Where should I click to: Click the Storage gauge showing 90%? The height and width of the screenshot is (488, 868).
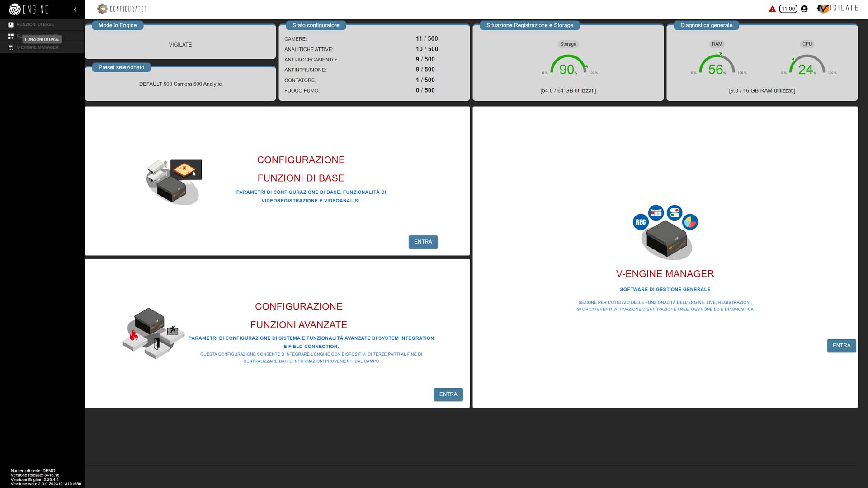(568, 65)
